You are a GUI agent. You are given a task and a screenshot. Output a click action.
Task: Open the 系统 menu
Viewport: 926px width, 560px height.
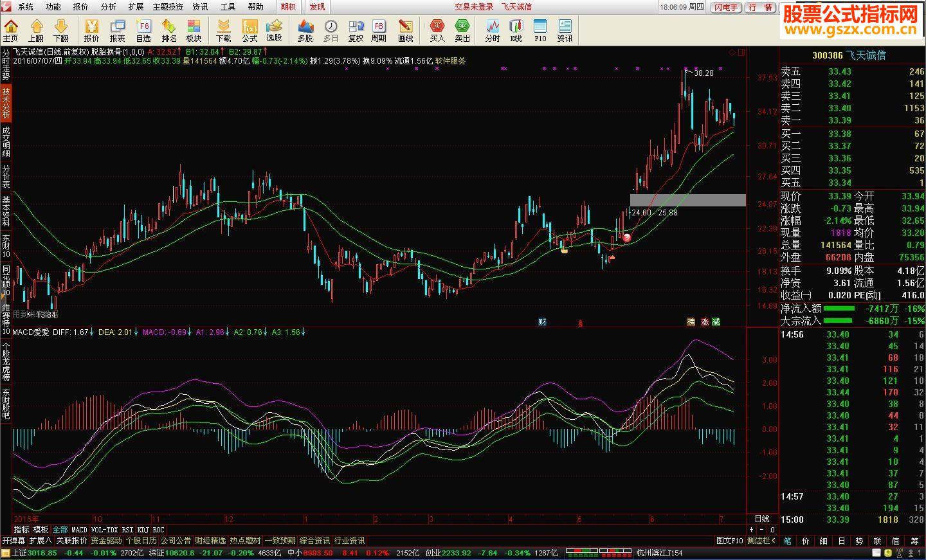click(26, 7)
